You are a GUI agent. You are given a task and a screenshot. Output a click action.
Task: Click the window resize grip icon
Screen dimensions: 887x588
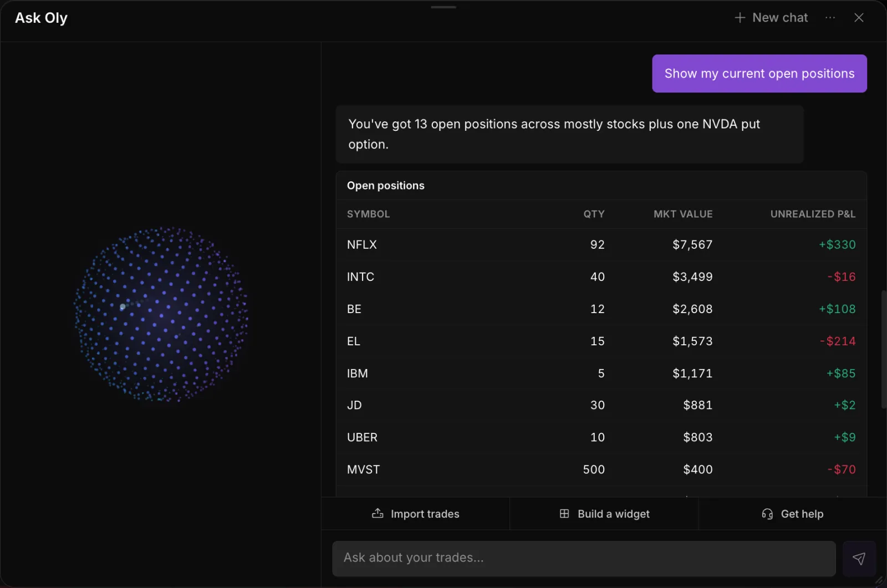point(879,581)
